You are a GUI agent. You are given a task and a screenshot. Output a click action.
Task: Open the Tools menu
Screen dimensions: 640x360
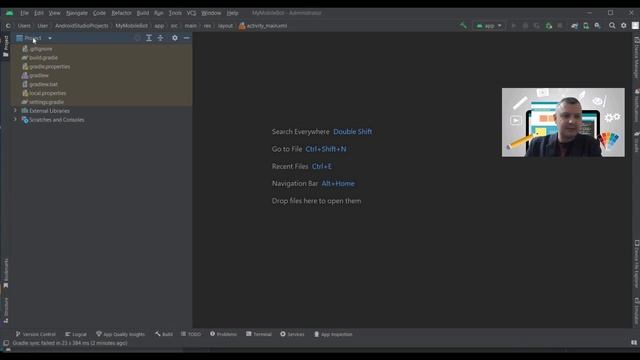click(x=175, y=13)
